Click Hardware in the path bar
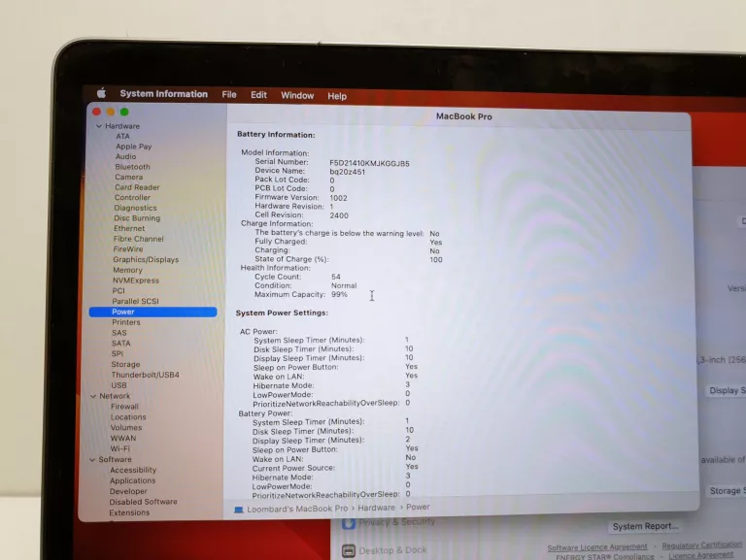This screenshot has height=560, width=746. pyautogui.click(x=376, y=508)
